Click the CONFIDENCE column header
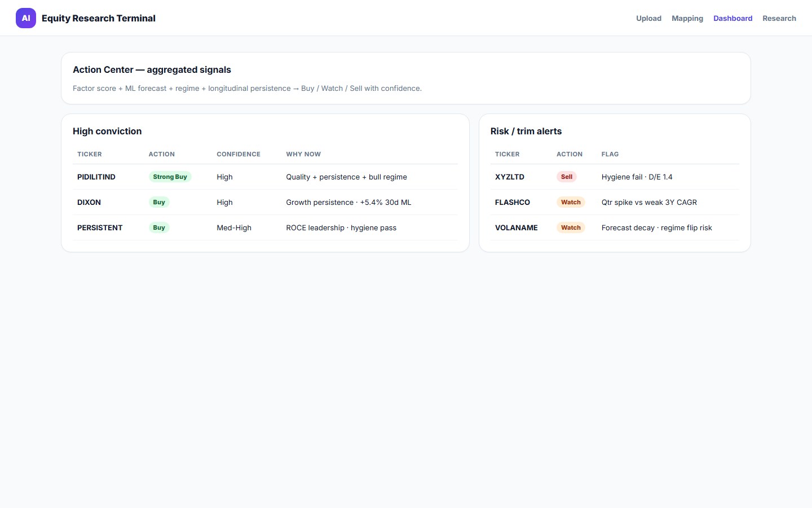The image size is (812, 508). pos(239,154)
